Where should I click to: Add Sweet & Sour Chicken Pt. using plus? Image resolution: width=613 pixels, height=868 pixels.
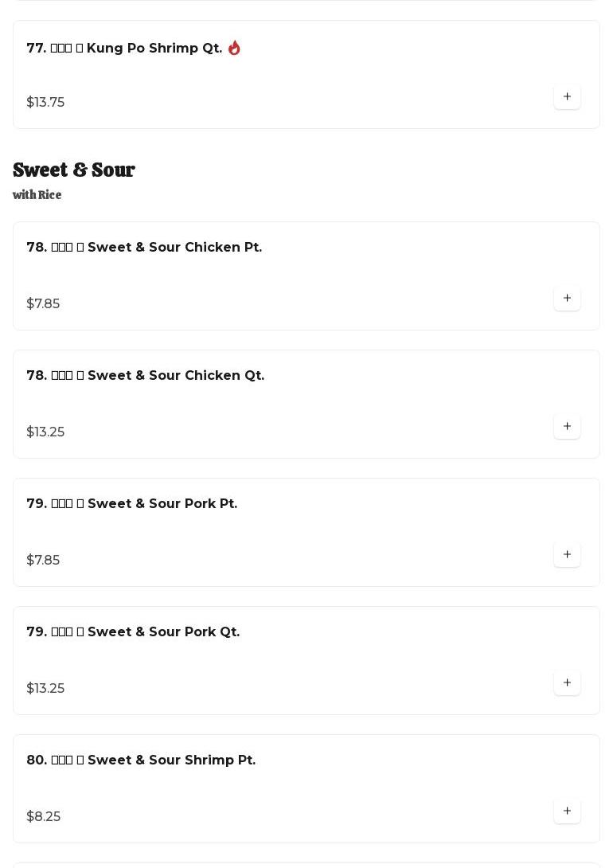tap(567, 299)
